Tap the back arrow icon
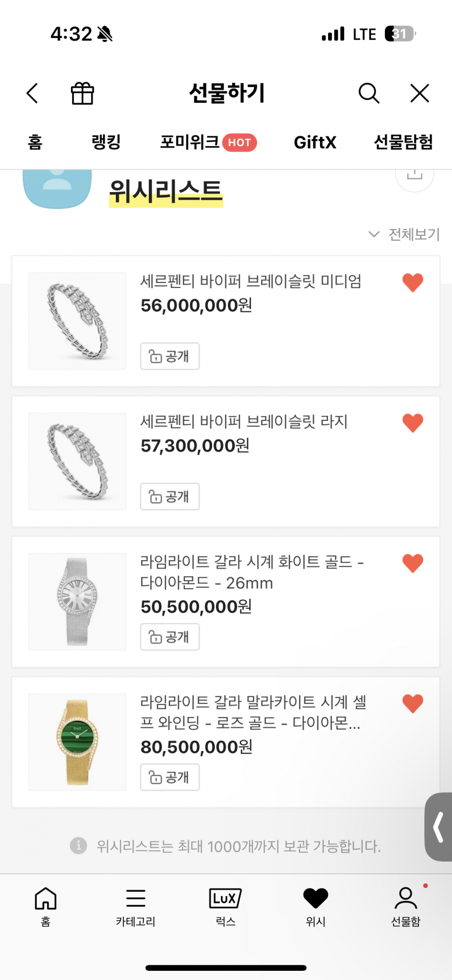This screenshot has width=452, height=980. [x=32, y=93]
